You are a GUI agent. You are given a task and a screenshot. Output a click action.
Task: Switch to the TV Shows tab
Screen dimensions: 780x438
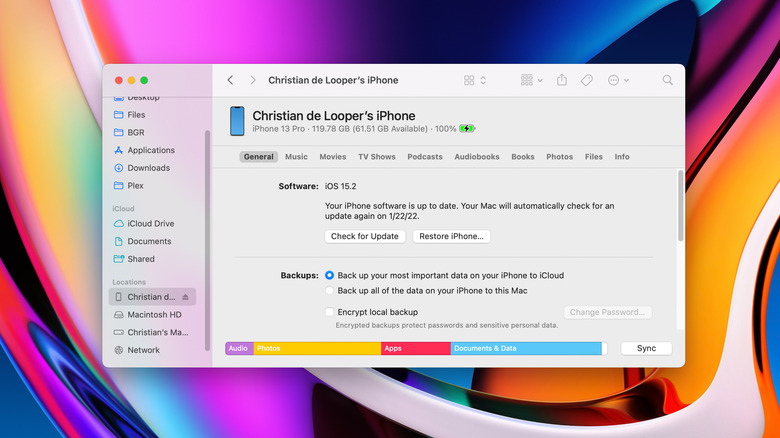pos(377,157)
